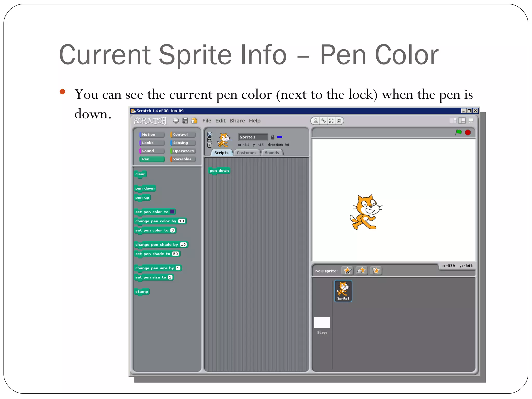The height and width of the screenshot is (399, 532).
Task: Switch to the Costumes tab
Action: 246,153
